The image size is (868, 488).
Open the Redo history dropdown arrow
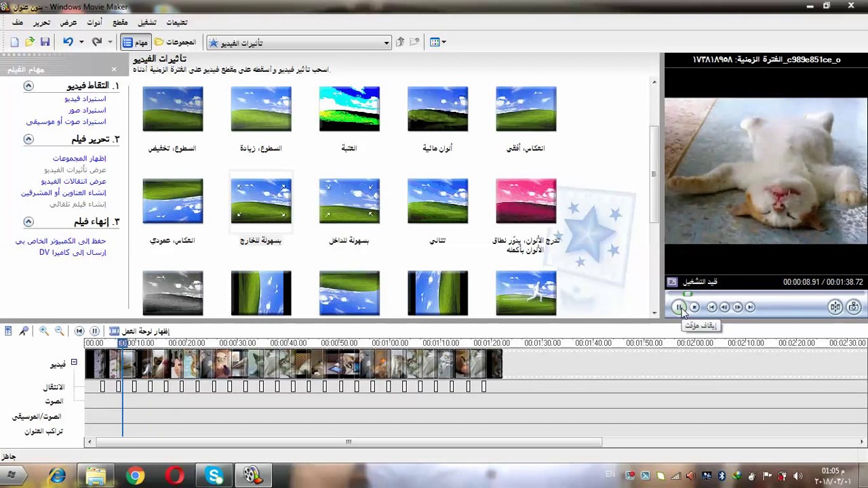pyautogui.click(x=110, y=42)
